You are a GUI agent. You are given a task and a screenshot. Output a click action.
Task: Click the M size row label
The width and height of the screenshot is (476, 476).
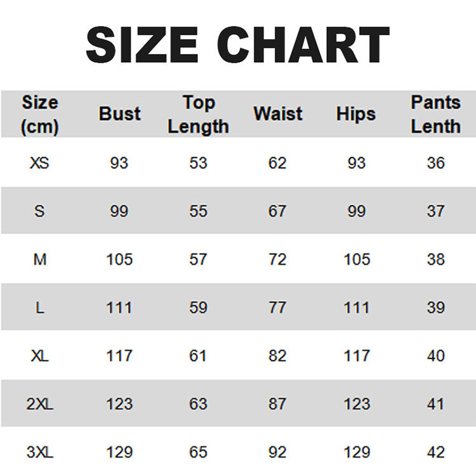(x=39, y=260)
